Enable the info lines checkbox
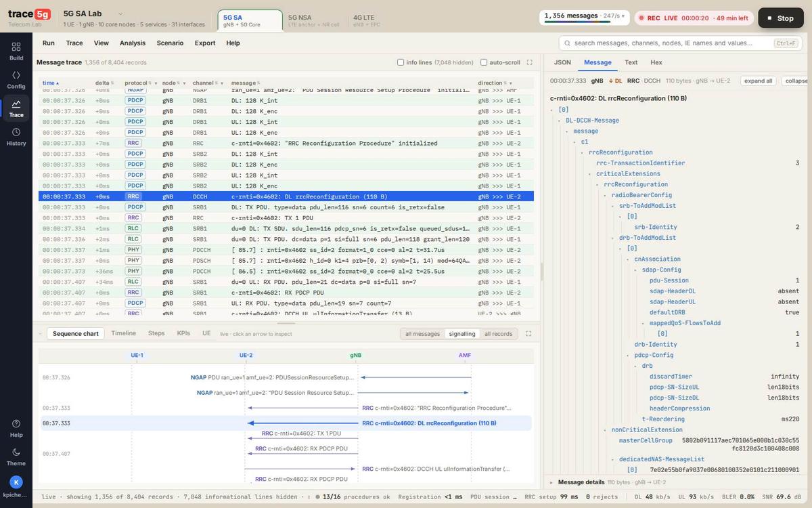The width and height of the screenshot is (812, 508). click(401, 62)
